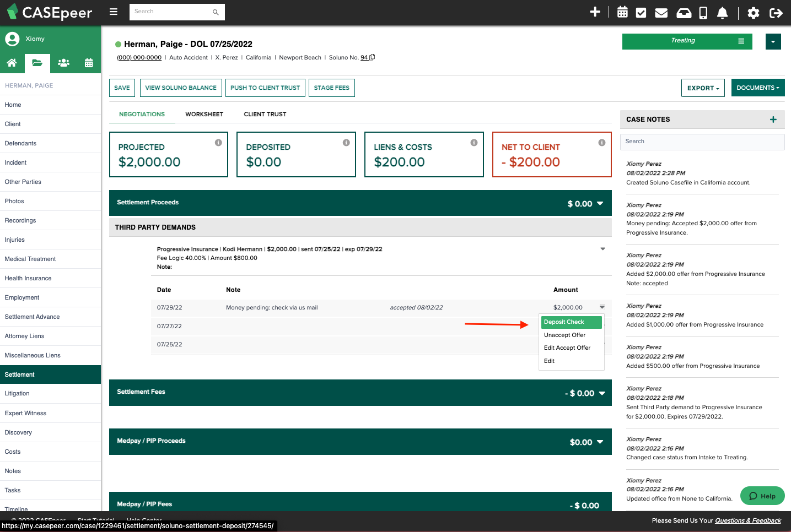Open the calendar icon in the top toolbar
The height and width of the screenshot is (532, 791).
click(622, 12)
